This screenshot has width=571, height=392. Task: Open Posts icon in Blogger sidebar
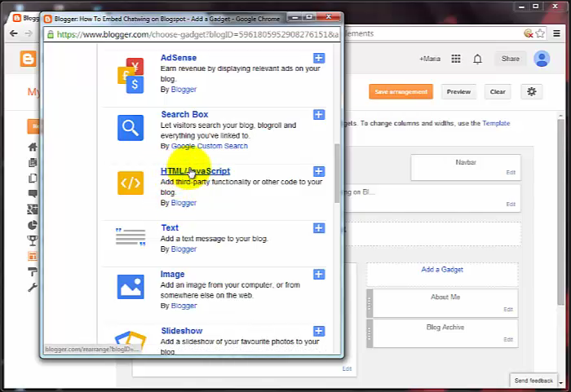tap(33, 163)
